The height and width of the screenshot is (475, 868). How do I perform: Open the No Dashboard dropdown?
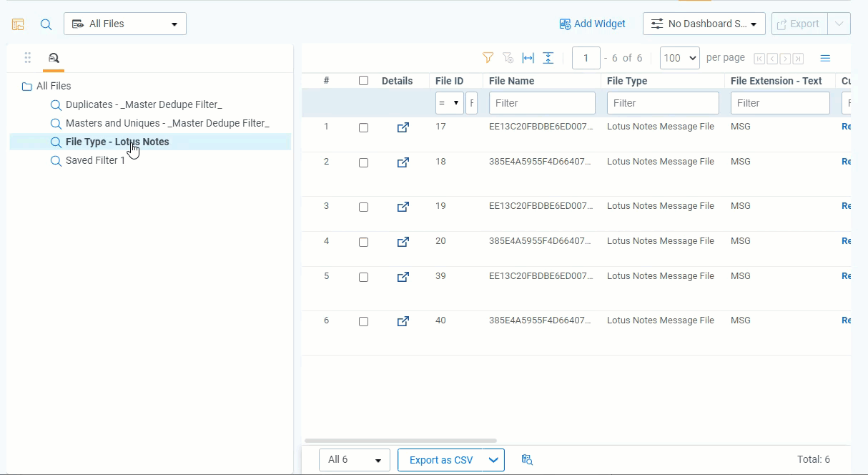pos(704,24)
